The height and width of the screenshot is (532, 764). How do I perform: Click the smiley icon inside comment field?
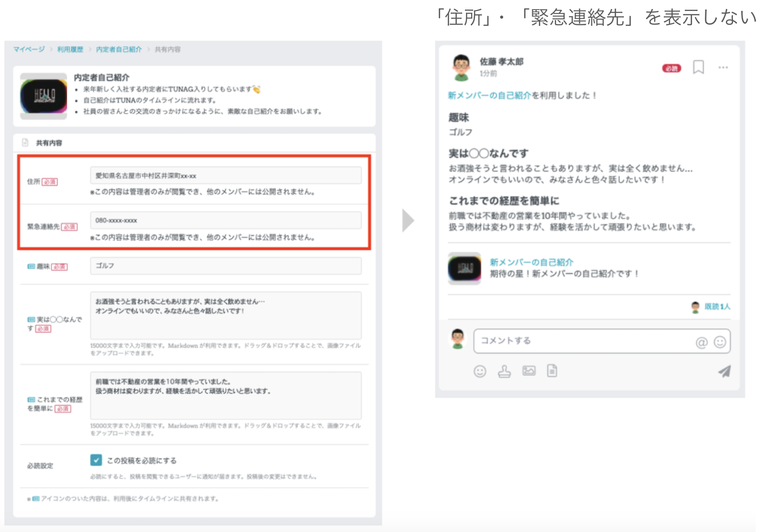720,342
